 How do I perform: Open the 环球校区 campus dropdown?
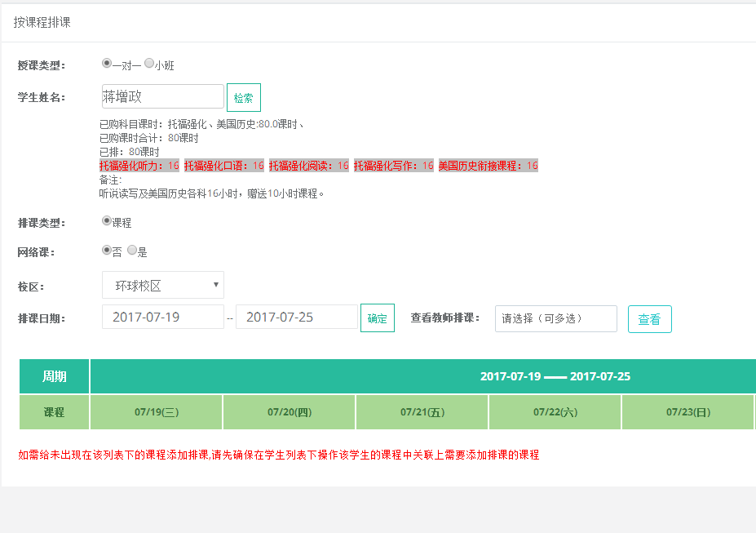coord(163,285)
